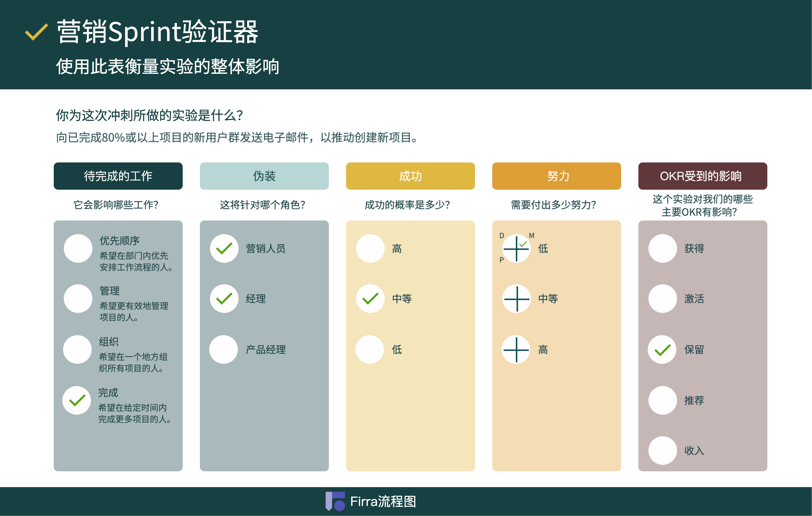Screen dimensions: 812x516
Task: Check the 收入 OKR circle
Action: coord(662,451)
